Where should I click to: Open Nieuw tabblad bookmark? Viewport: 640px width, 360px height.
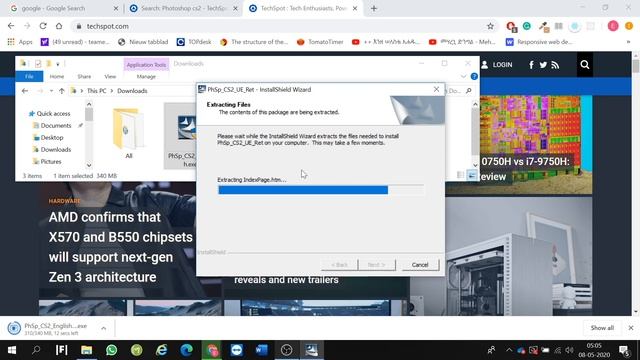[x=143, y=42]
